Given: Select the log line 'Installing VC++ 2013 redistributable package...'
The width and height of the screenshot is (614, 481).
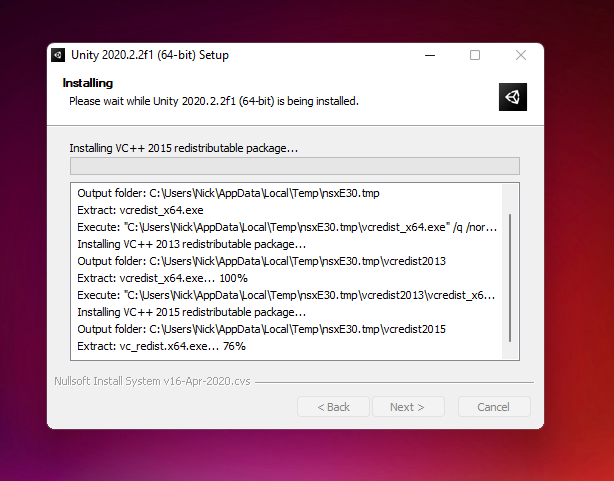Looking at the screenshot, I should (x=191, y=244).
